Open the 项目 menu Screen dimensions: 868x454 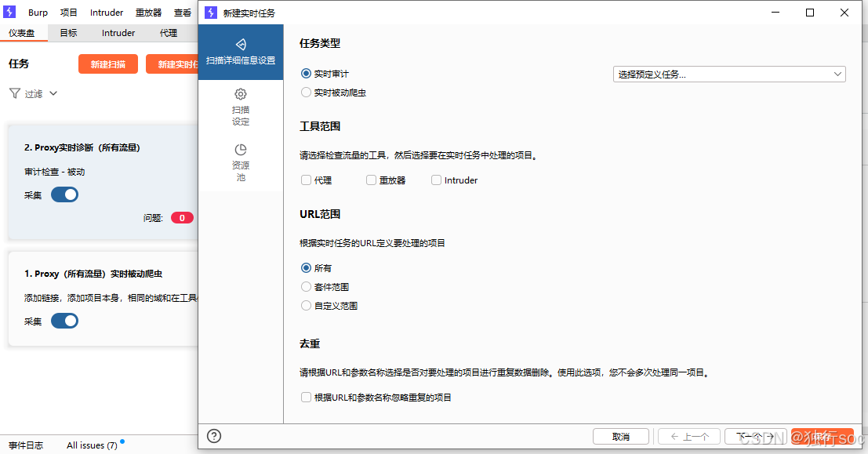point(69,13)
